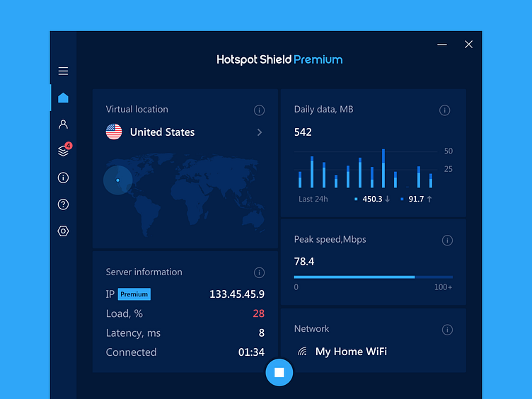Click the IP address 133.45.45.9
The height and width of the screenshot is (399, 532).
tap(237, 294)
